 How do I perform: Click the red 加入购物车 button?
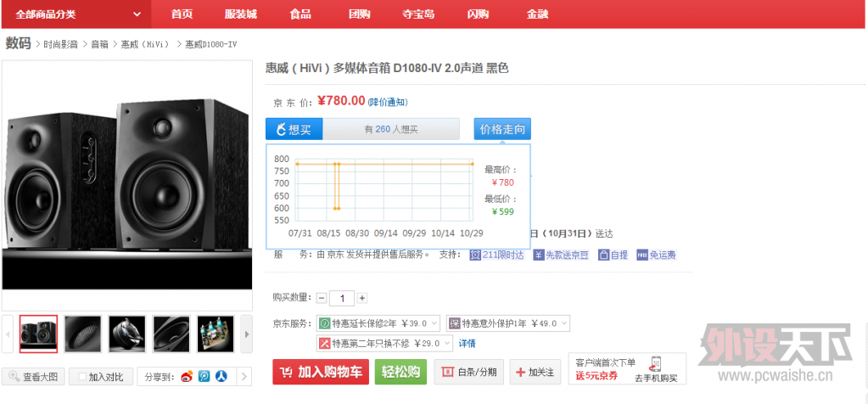[321, 372]
